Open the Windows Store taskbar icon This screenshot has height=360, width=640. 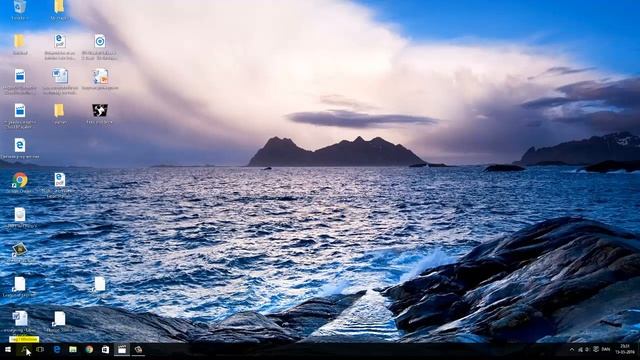pos(105,350)
